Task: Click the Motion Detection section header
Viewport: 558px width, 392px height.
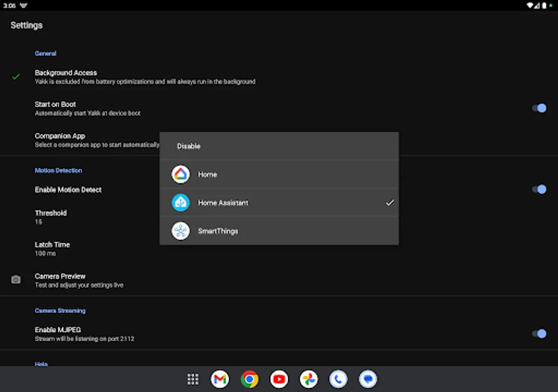Action: (x=58, y=170)
